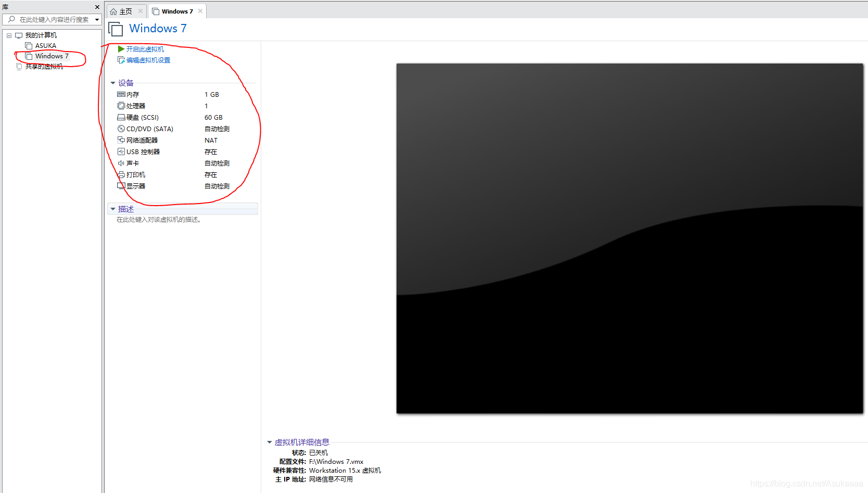
Task: Click config file path F:\Windows 7.vmx
Action: coord(336,462)
